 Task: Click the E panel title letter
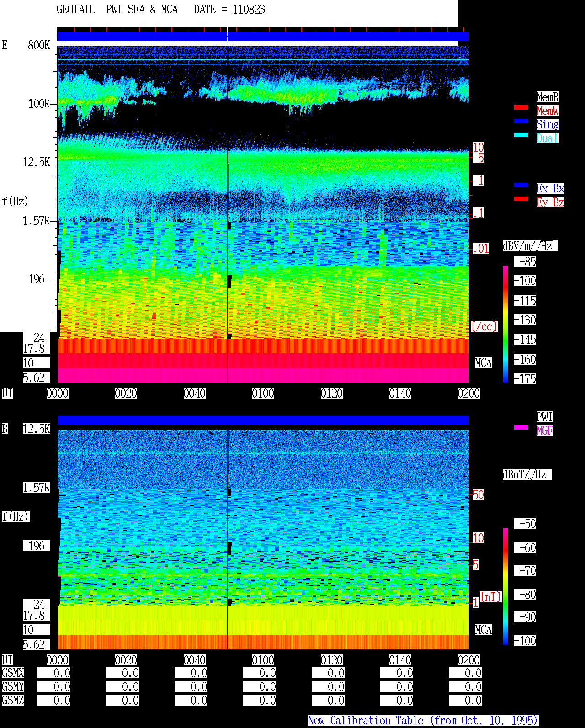[x=5, y=45]
